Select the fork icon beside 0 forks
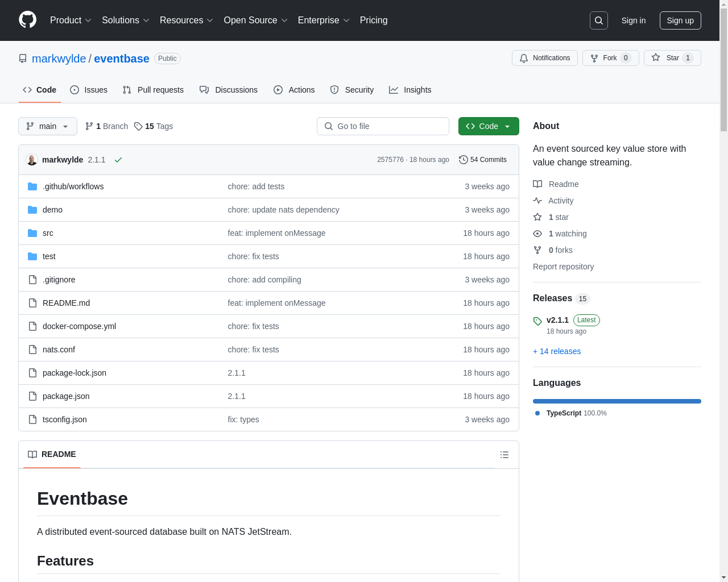 coord(537,250)
